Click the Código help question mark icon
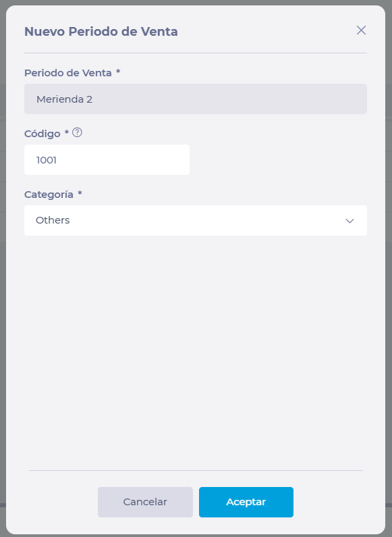This screenshot has height=537, width=392. (78, 132)
